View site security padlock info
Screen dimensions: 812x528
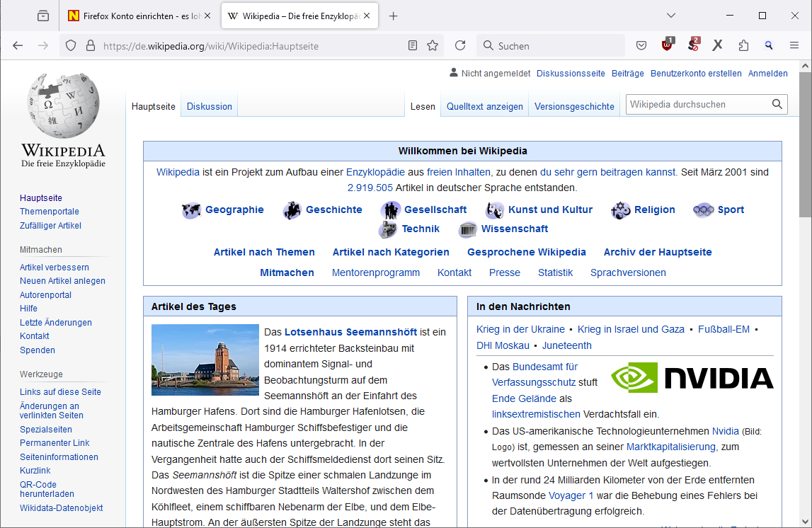[x=91, y=45]
